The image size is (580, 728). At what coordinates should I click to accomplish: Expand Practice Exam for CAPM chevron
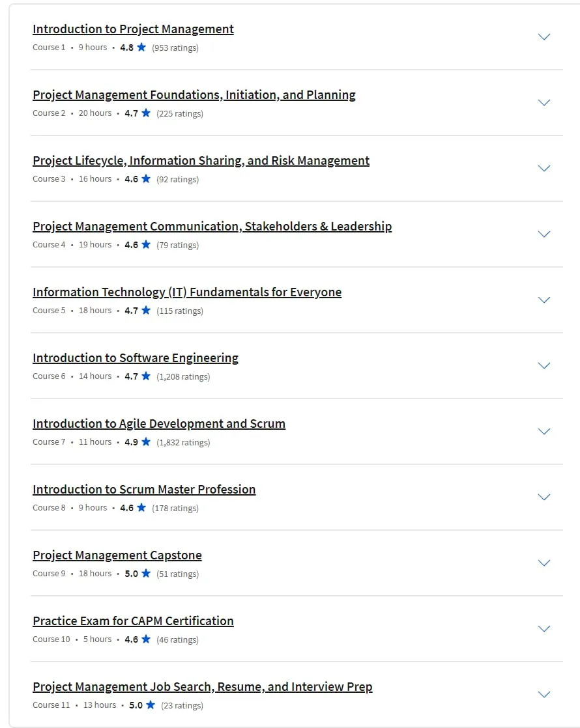pyautogui.click(x=544, y=628)
